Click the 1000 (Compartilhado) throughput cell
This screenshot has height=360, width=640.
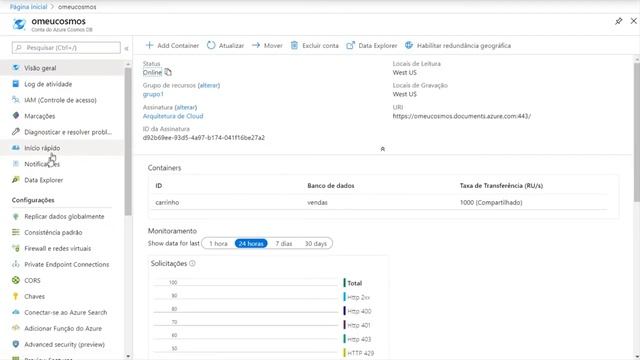491,202
